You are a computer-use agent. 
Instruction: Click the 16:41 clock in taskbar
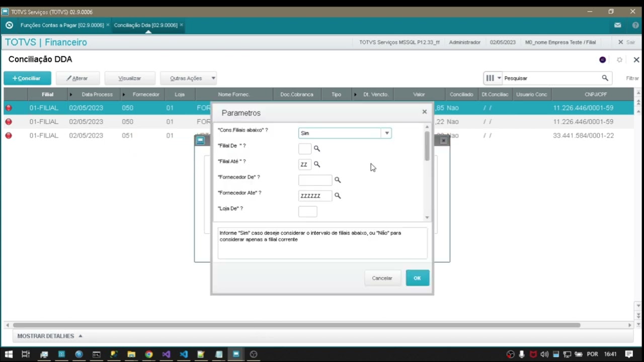tap(610, 354)
